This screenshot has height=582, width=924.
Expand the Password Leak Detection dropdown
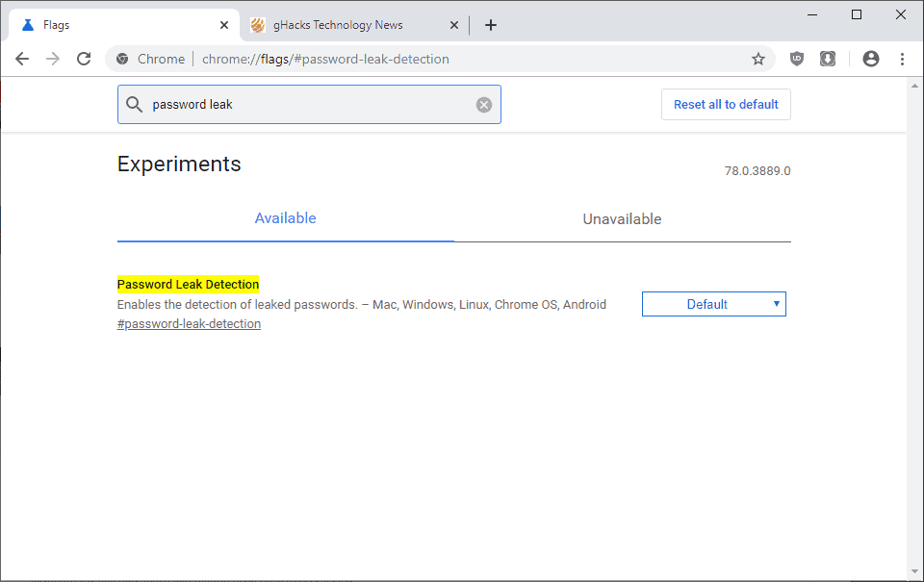point(714,304)
